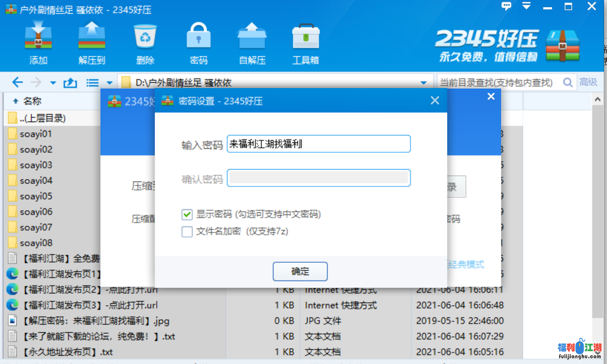This screenshot has width=607, height=364.
Task: Click the 名称 column header
Action: 32,101
